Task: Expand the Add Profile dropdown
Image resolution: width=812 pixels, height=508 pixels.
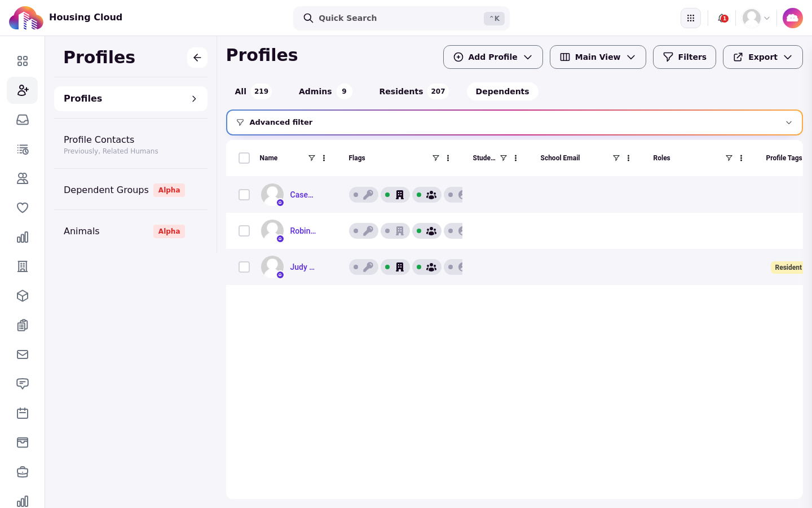Action: click(x=493, y=57)
